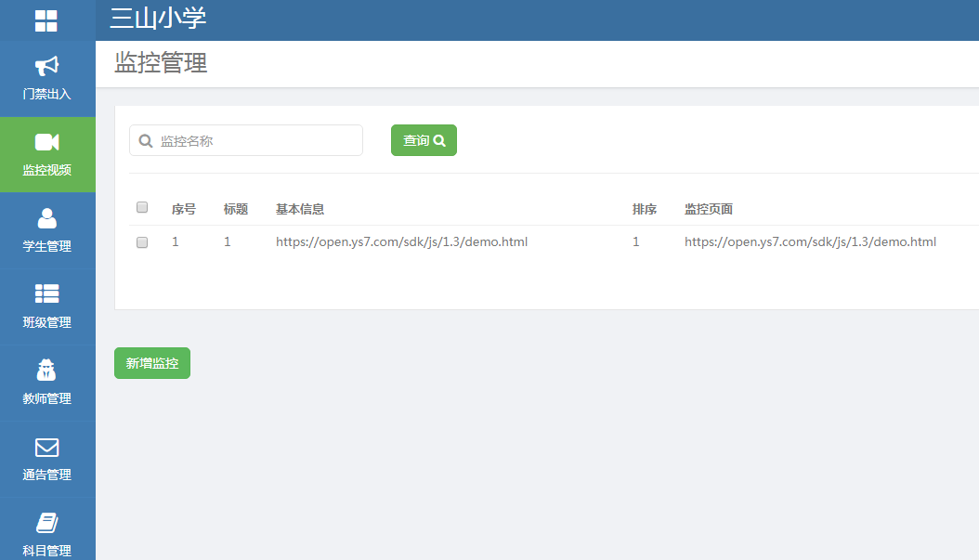
Task: Click the 查询 search button
Action: tap(424, 140)
